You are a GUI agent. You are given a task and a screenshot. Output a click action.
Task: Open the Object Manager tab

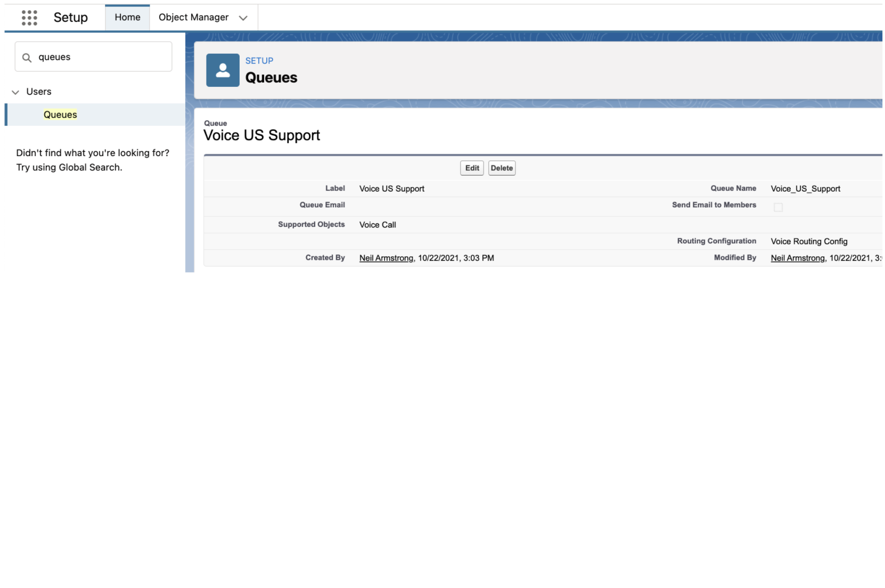pyautogui.click(x=193, y=17)
